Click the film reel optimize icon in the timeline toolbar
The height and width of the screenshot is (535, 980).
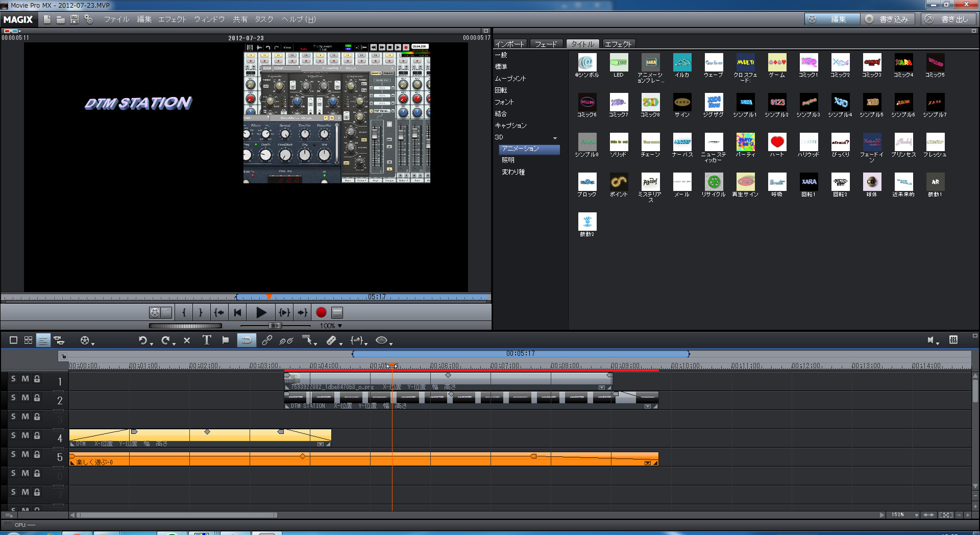coord(85,341)
